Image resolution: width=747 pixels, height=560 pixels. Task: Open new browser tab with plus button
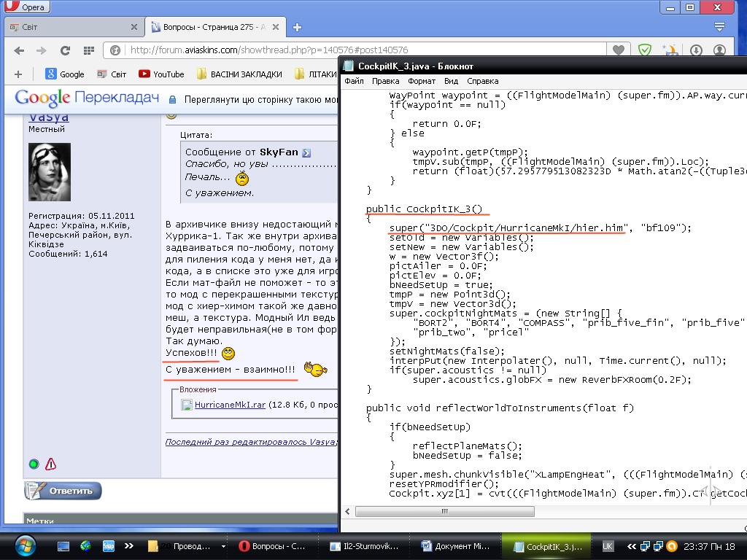[297, 27]
